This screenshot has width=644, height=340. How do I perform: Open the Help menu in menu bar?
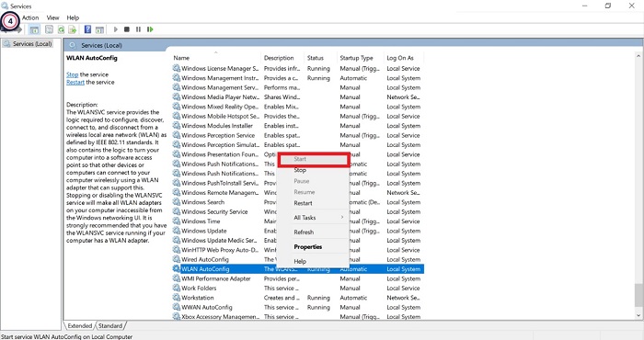point(73,17)
